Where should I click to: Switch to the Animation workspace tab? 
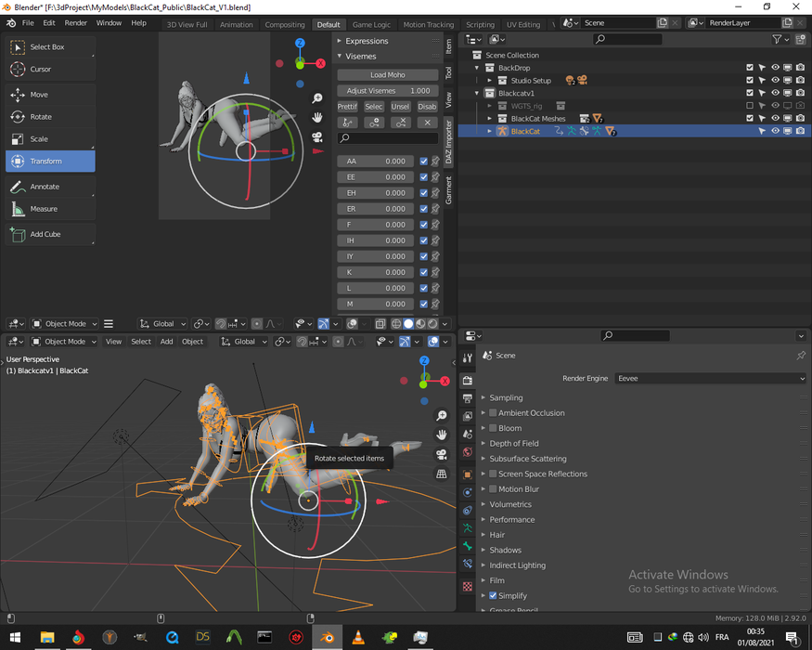[236, 24]
